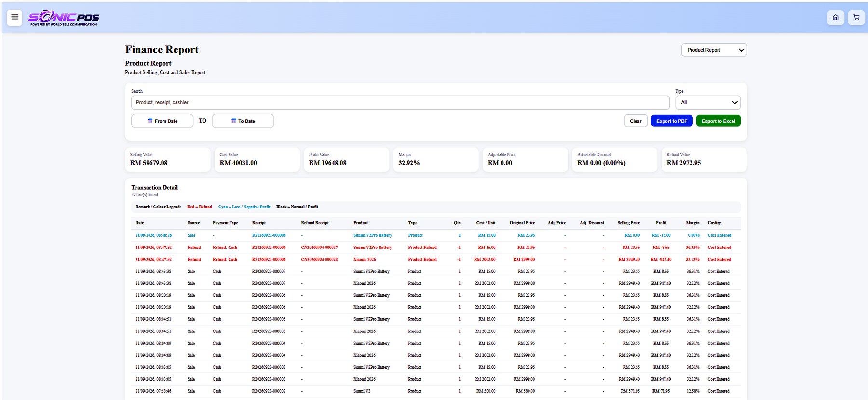Select the Sunmi V3 product cell
The width and height of the screenshot is (868, 400).
(362, 391)
